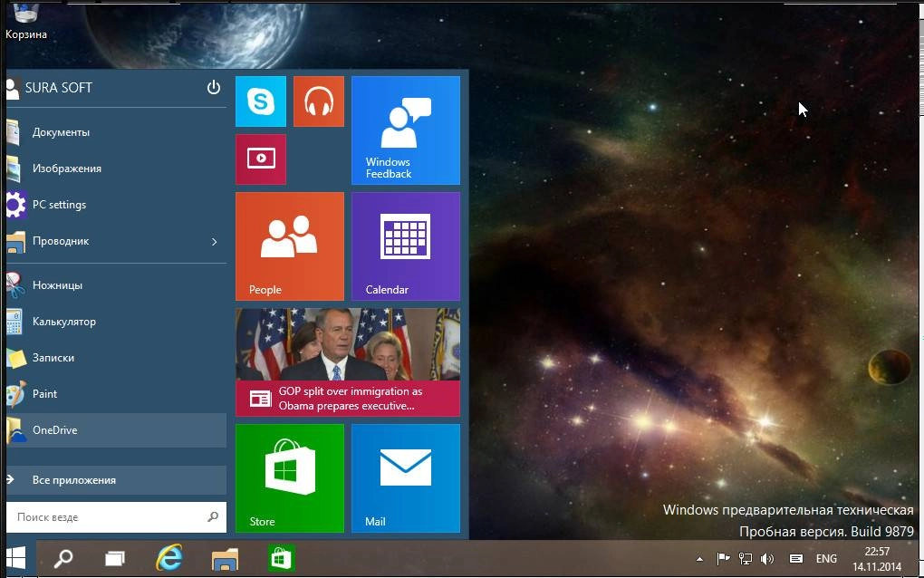Open Task View on the taskbar
The height and width of the screenshot is (578, 924).
tap(115, 558)
